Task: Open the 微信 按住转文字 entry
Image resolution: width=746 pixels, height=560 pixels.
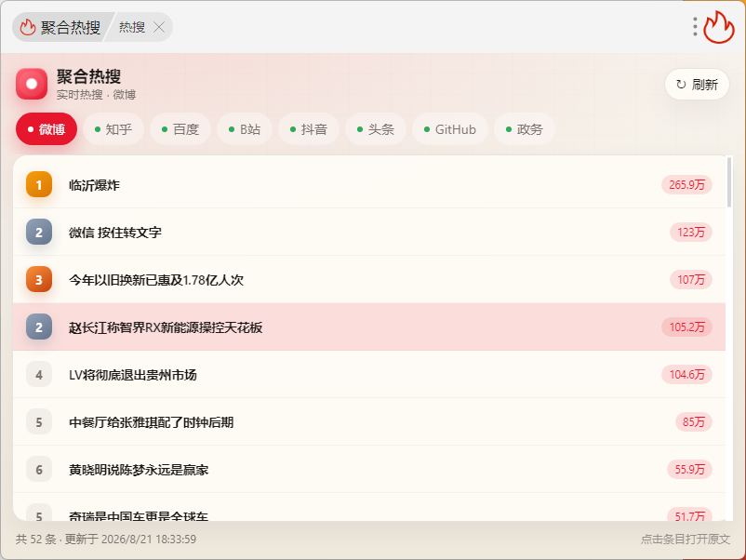Action: tap(369, 233)
